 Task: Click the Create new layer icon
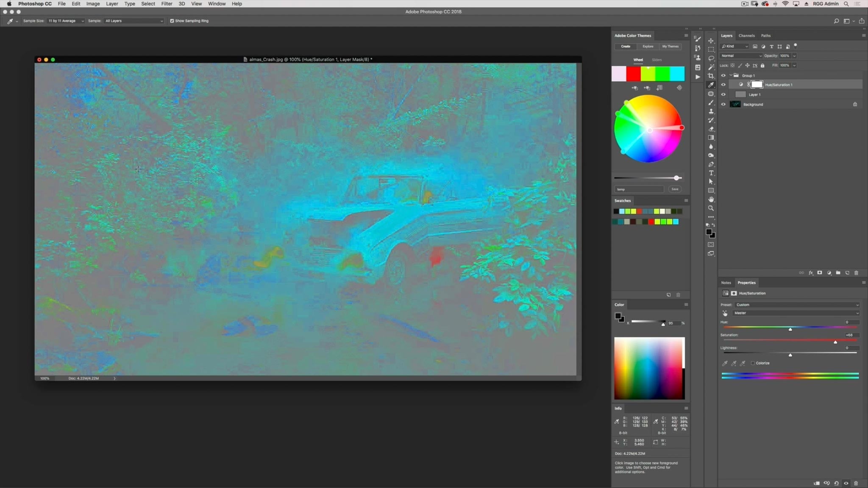(847, 273)
